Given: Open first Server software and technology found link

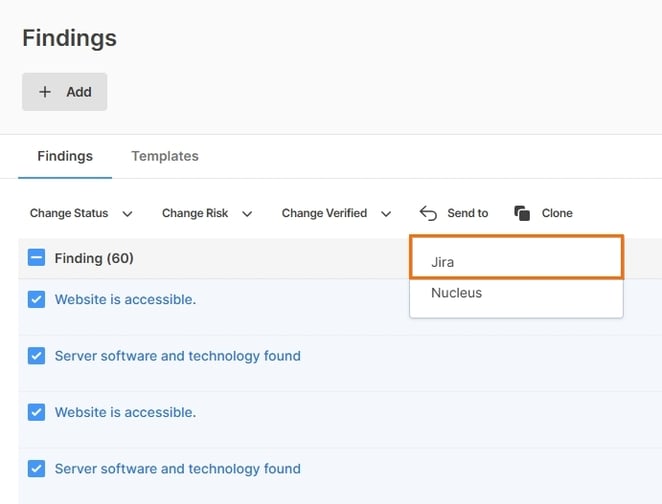Looking at the screenshot, I should pos(177,356).
